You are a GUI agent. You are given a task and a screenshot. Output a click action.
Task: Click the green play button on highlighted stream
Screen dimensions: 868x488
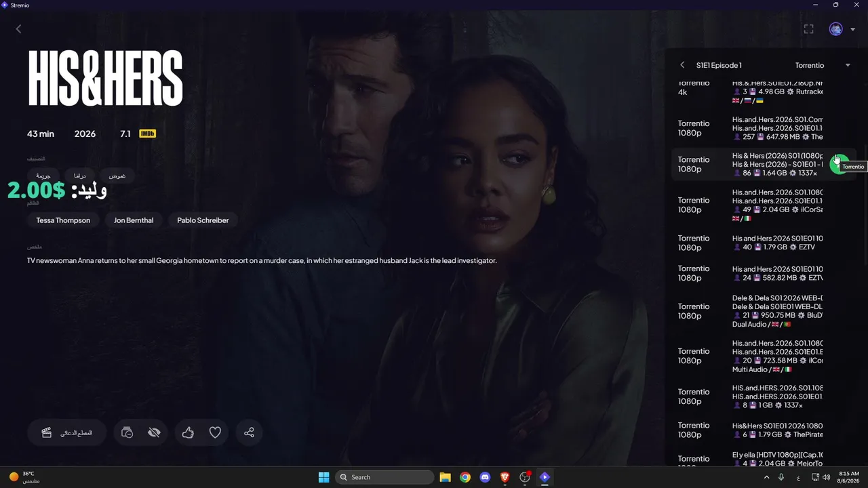click(840, 164)
